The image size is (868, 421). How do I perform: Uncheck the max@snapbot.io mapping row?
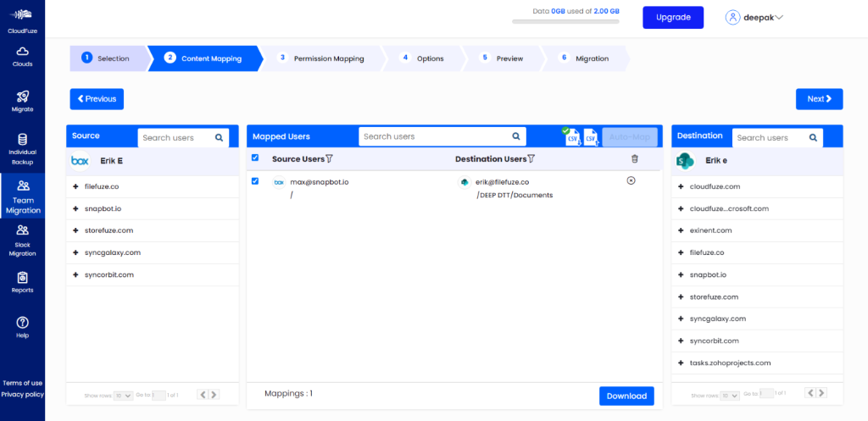pos(255,181)
